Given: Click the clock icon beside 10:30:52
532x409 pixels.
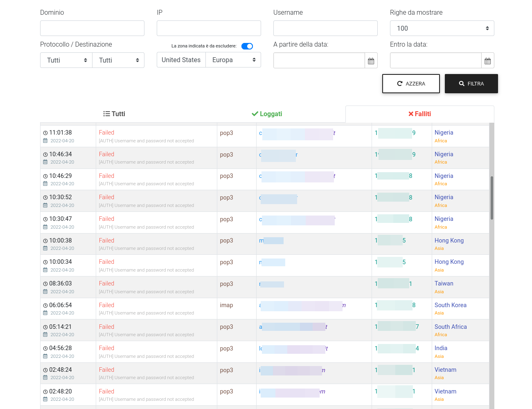Looking at the screenshot, I should 45,198.
